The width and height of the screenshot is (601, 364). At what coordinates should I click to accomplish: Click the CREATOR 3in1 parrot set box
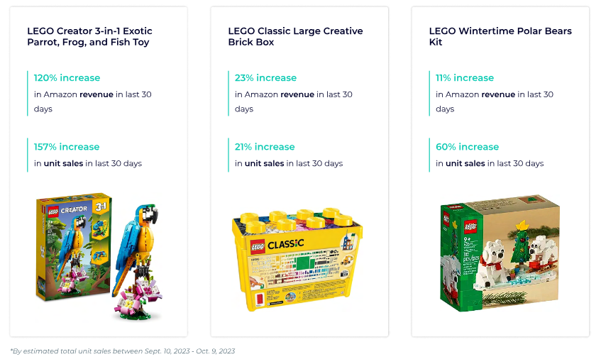pyautogui.click(x=73, y=246)
